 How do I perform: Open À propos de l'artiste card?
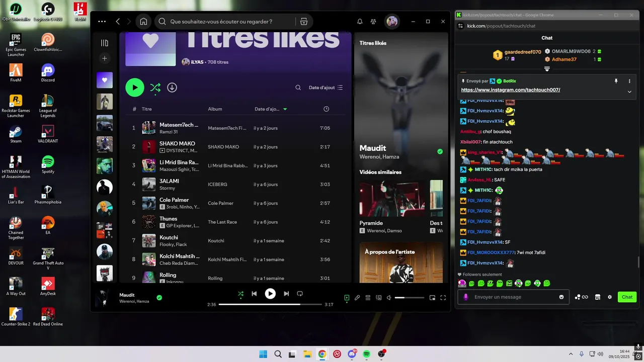click(x=401, y=262)
